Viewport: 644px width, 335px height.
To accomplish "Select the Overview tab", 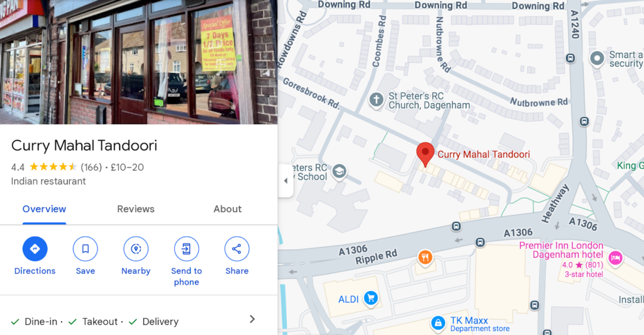I will coord(45,209).
